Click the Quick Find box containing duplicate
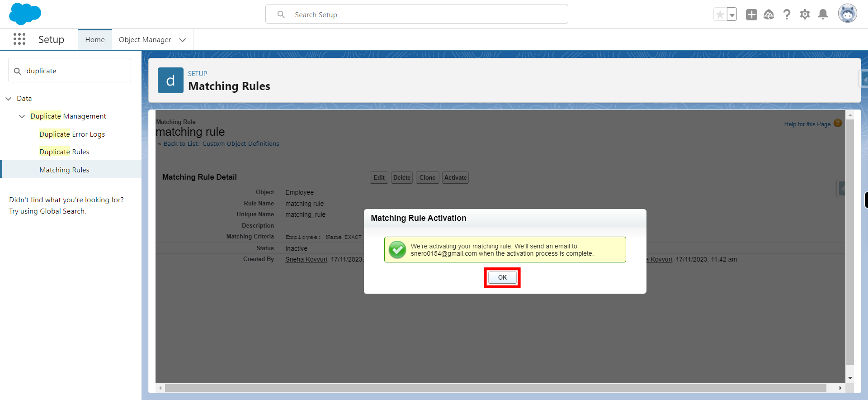Viewport: 868px width, 400px height. (x=70, y=71)
